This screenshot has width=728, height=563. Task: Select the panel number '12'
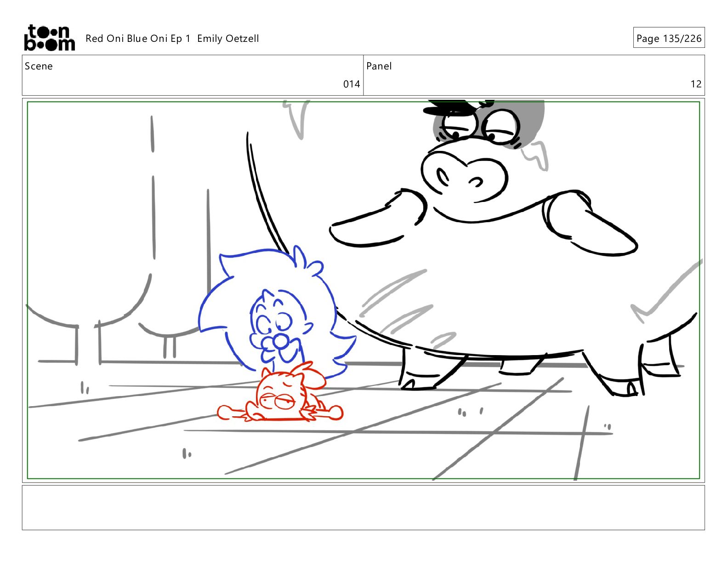696,84
